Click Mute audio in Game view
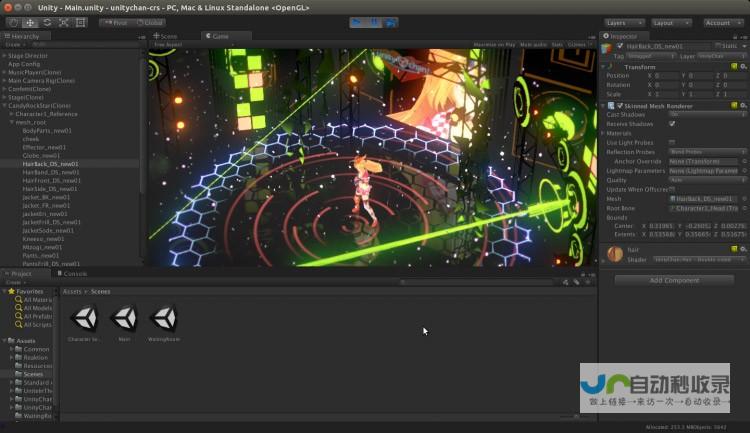This screenshot has width=750, height=433. click(533, 44)
